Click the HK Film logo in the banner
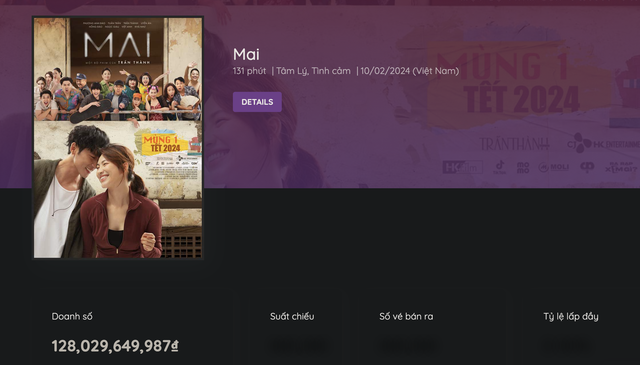This screenshot has height=365, width=640. pos(463,167)
